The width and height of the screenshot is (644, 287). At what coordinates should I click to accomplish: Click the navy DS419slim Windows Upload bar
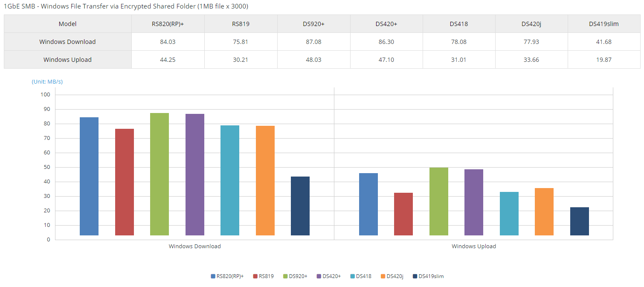click(x=580, y=221)
